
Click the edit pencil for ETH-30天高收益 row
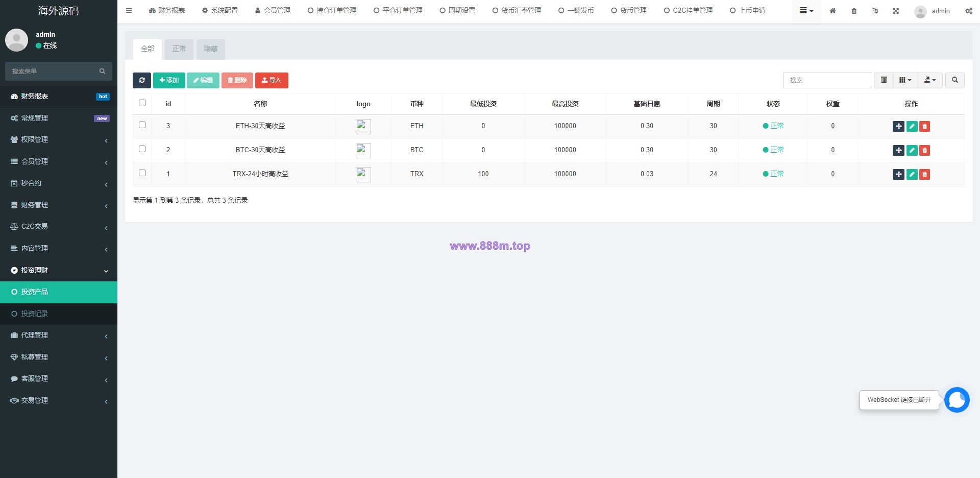[912, 126]
